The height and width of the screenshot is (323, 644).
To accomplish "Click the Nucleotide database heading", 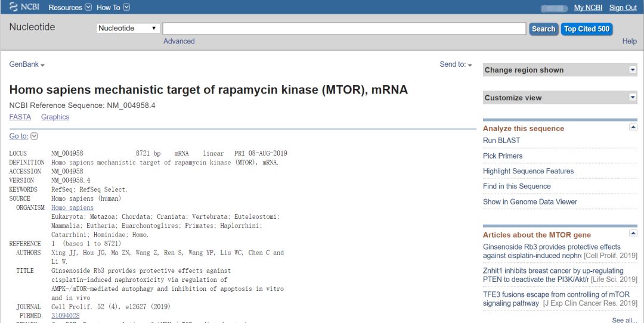I will coord(32,27).
